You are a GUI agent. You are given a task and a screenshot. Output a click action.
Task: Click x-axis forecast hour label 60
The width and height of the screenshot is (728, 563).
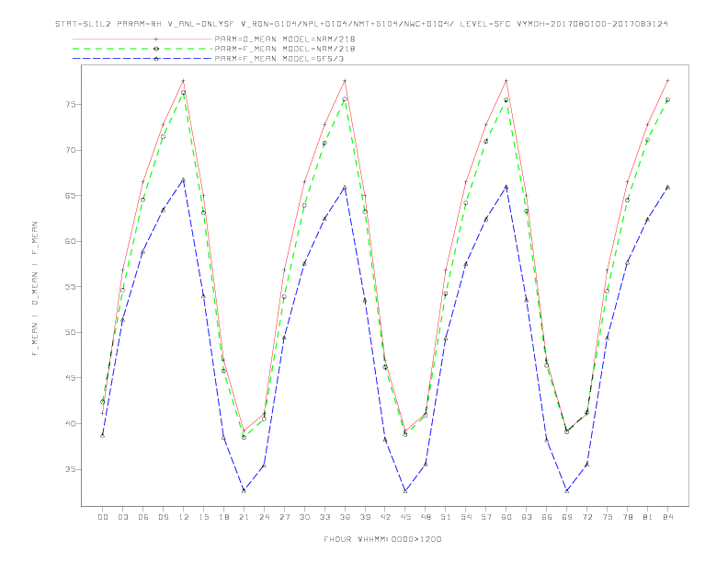pos(506,517)
